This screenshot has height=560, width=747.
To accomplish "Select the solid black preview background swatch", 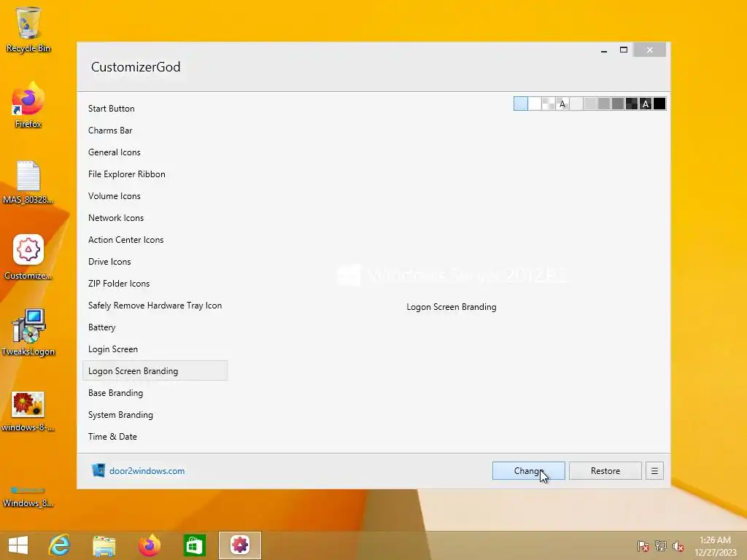I will 659,104.
